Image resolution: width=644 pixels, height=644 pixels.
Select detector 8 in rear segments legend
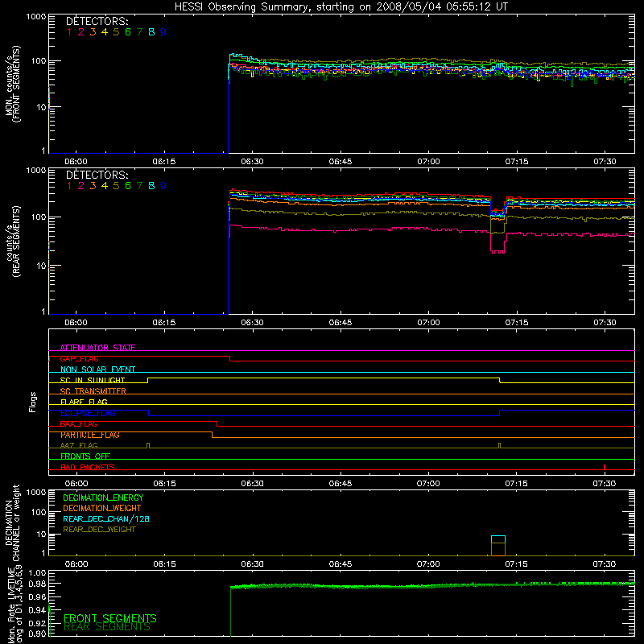[x=151, y=186]
